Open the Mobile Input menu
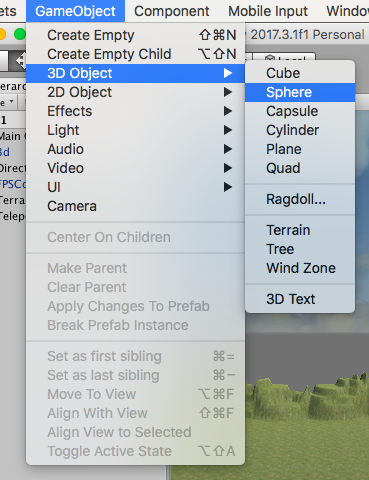This screenshot has width=369, height=480. [268, 11]
